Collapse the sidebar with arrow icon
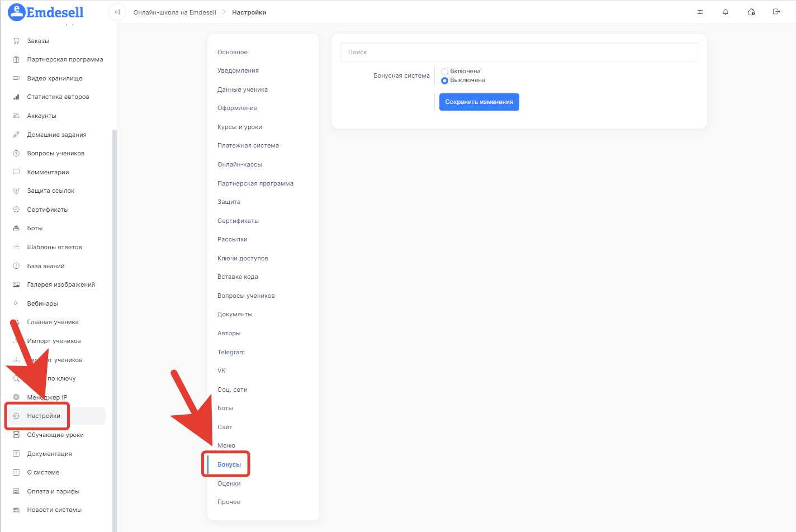Screen dimensions: 796x532 point(117,12)
